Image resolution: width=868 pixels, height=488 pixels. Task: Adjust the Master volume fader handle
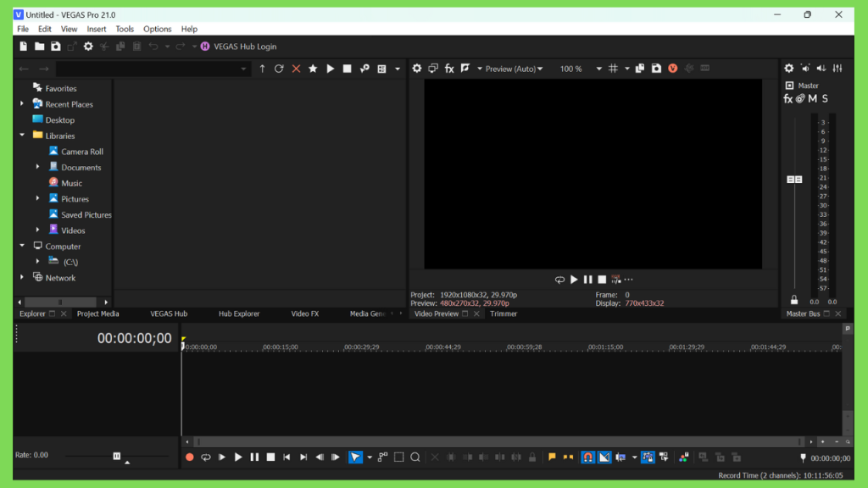[794, 180]
